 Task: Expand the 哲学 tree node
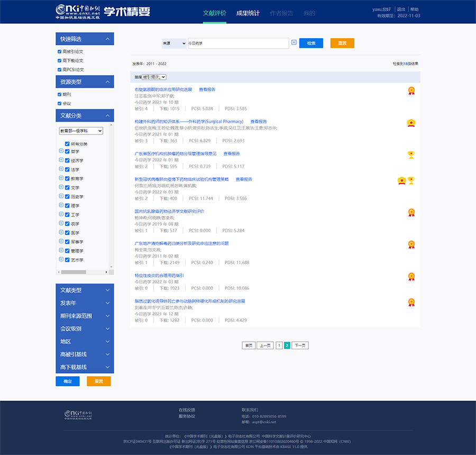(61, 151)
